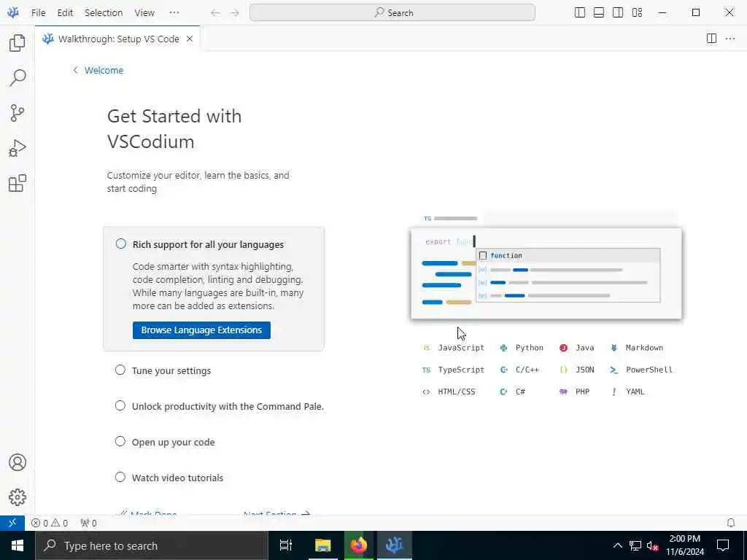747x560 pixels.
Task: Open the View menu
Action: (144, 13)
